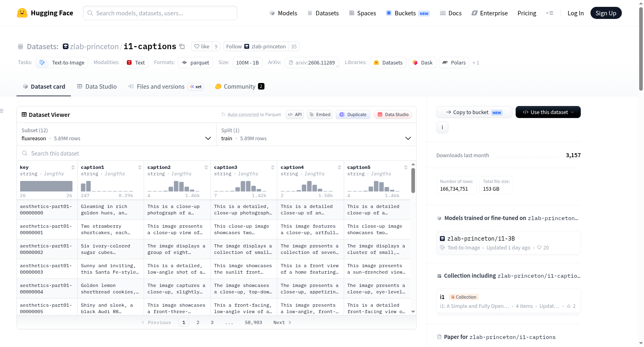The width and height of the screenshot is (644, 347).
Task: Switch to the Community tab
Action: pyautogui.click(x=239, y=86)
